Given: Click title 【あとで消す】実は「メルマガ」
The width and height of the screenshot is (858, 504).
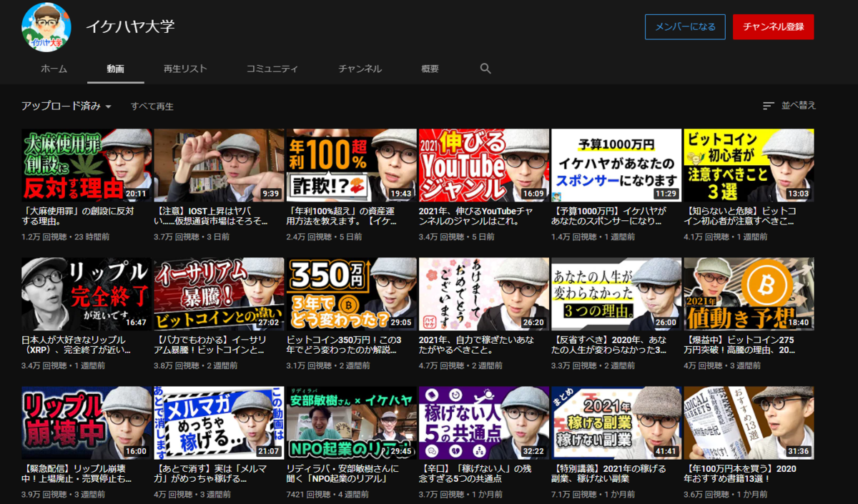Looking at the screenshot, I should (x=211, y=473).
